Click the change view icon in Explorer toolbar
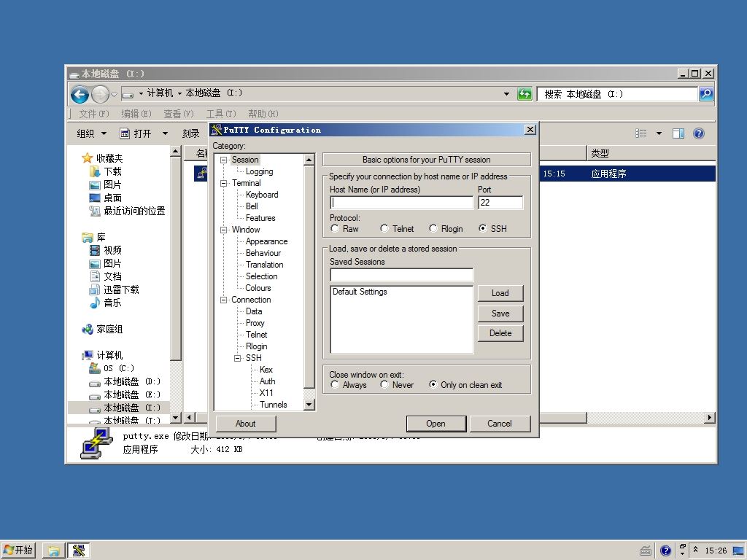This screenshot has width=747, height=560. coord(641,133)
